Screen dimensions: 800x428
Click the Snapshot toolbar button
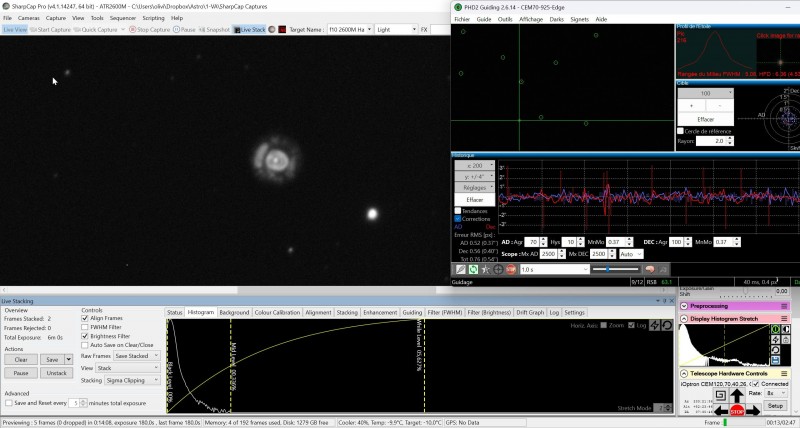214,30
